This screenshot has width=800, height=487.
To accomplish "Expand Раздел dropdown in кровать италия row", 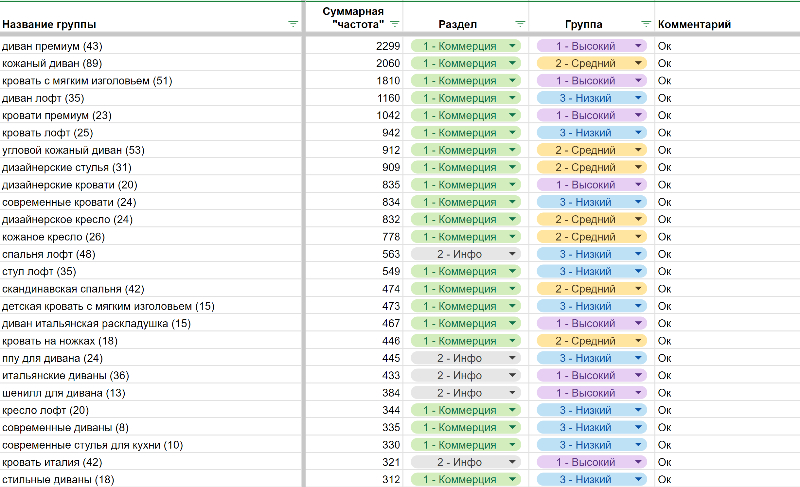I will pyautogui.click(x=512, y=462).
